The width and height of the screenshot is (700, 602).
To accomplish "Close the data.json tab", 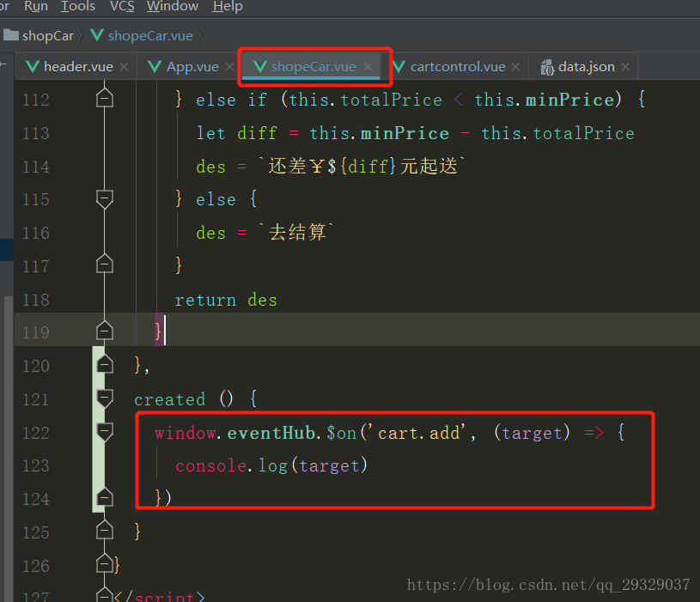I will (x=625, y=67).
